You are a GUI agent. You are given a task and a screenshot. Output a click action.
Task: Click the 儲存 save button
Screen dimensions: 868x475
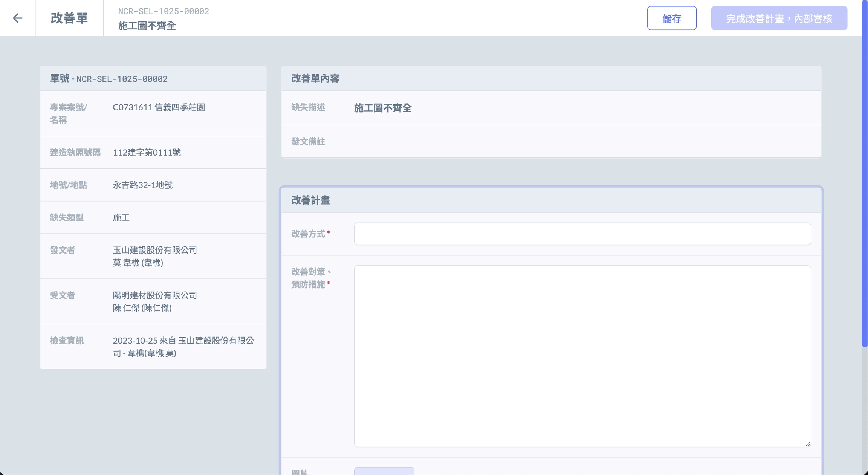[x=671, y=18]
